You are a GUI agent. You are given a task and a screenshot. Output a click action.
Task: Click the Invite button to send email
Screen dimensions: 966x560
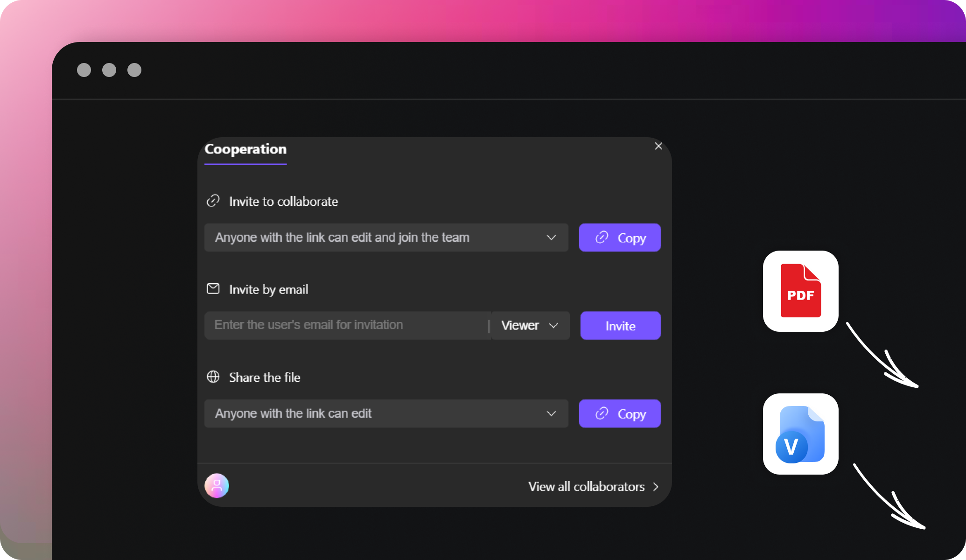[619, 325]
